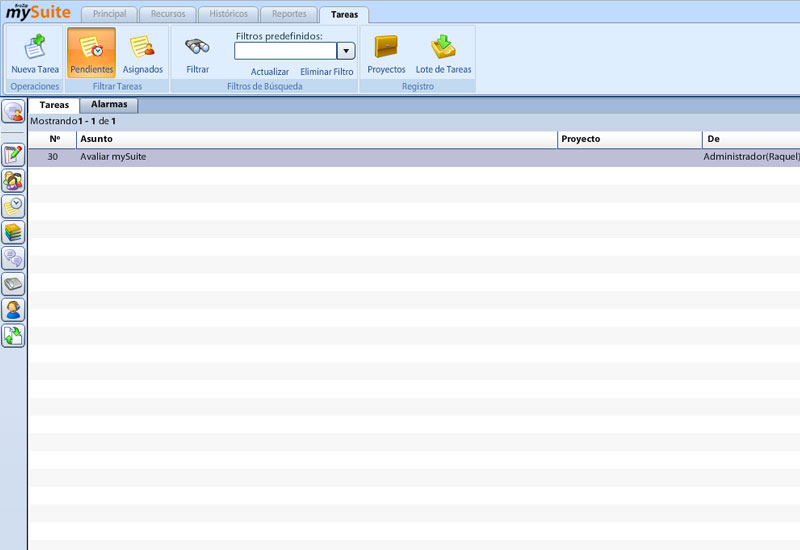The height and width of the screenshot is (550, 800).
Task: Click inside the Filtros predefinidos field
Action: 285,51
